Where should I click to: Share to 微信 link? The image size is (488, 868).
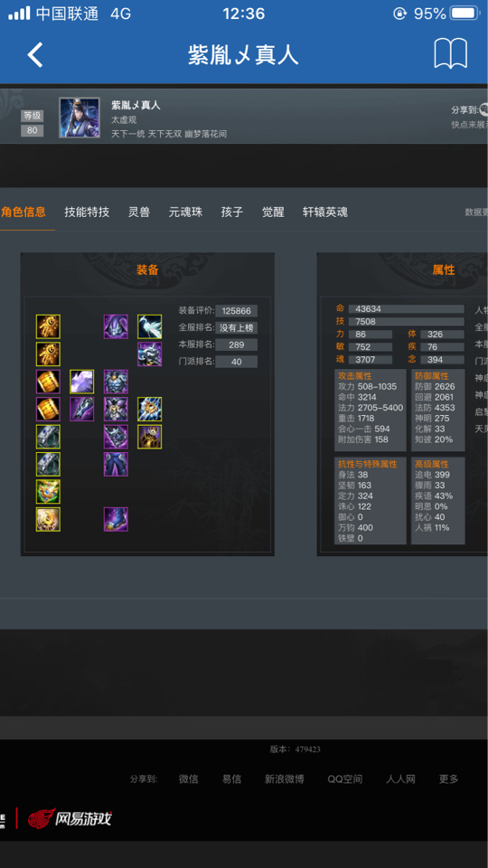[x=189, y=778]
